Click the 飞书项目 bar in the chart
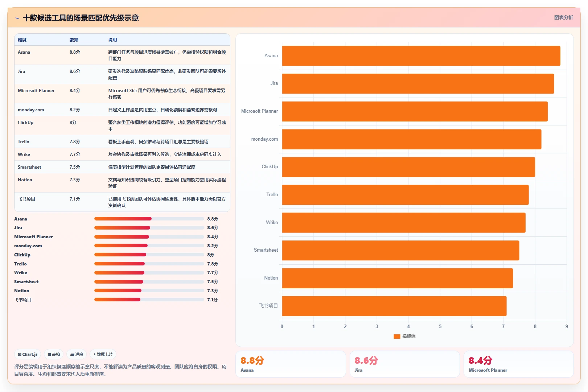This screenshot has width=588, height=392. tap(394, 306)
